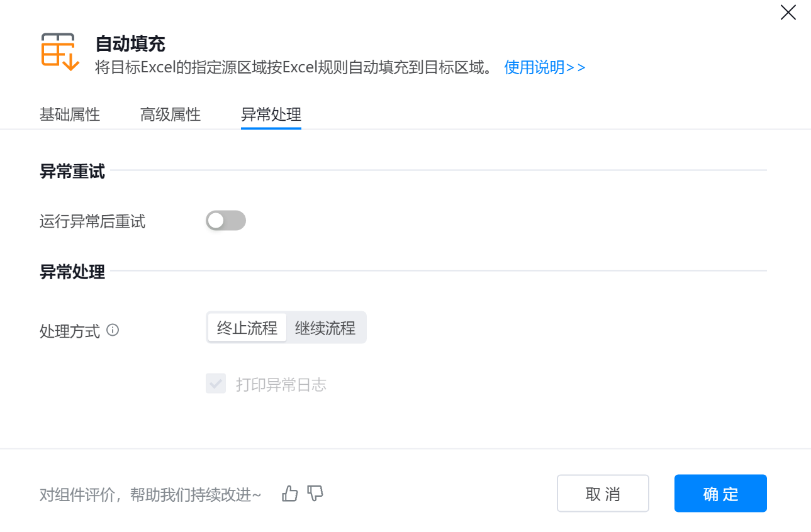The image size is (811, 532).
Task: Enable the 运行异常后重试 switch
Action: [225, 221]
